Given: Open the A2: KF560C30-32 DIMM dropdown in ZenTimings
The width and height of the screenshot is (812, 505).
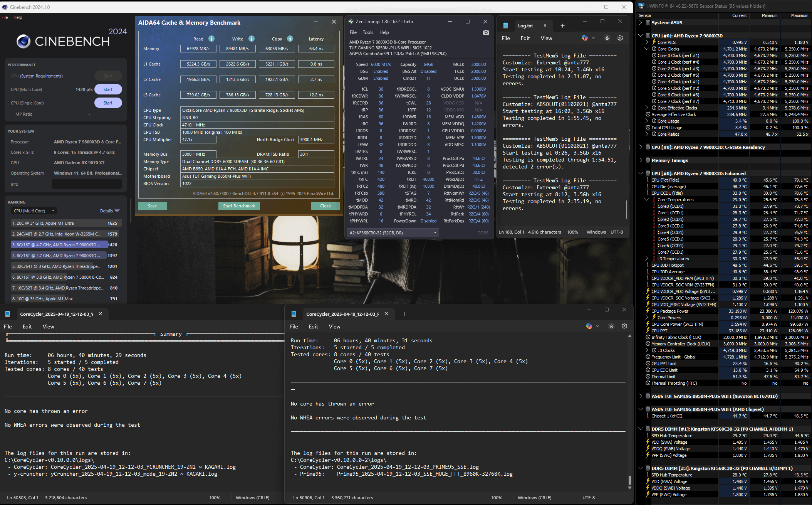Looking at the screenshot, I should (393, 233).
